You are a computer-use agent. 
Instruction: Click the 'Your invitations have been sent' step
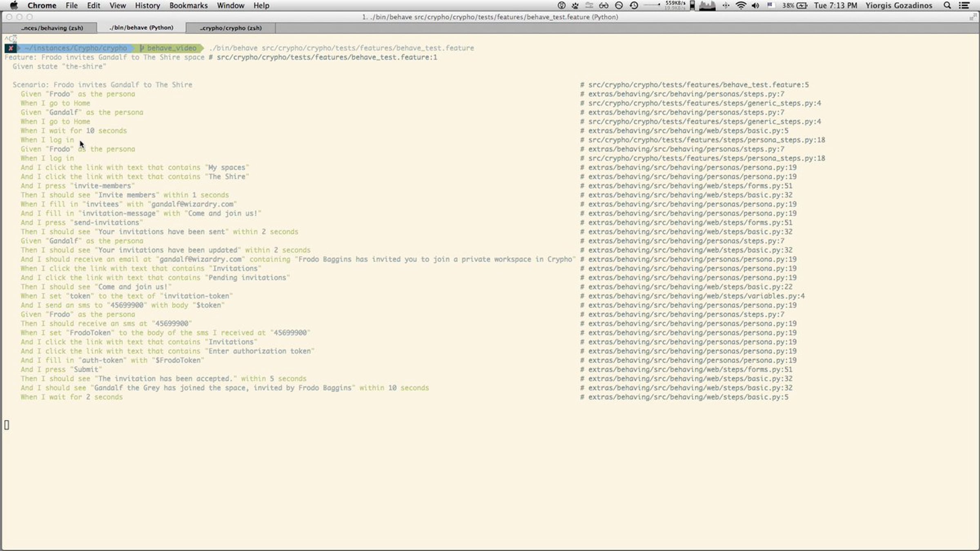point(159,232)
